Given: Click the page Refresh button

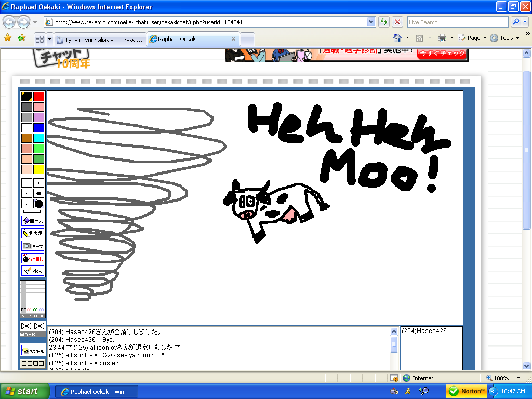Looking at the screenshot, I should tap(383, 22).
